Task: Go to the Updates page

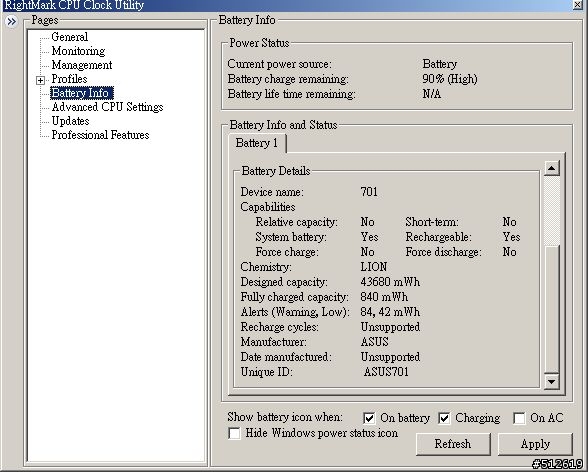Action: coord(70,121)
